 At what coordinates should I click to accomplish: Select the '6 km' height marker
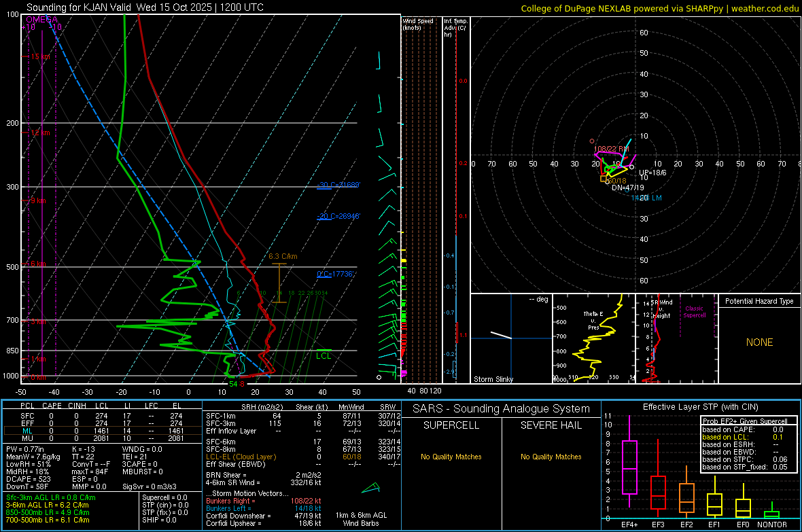[38, 264]
